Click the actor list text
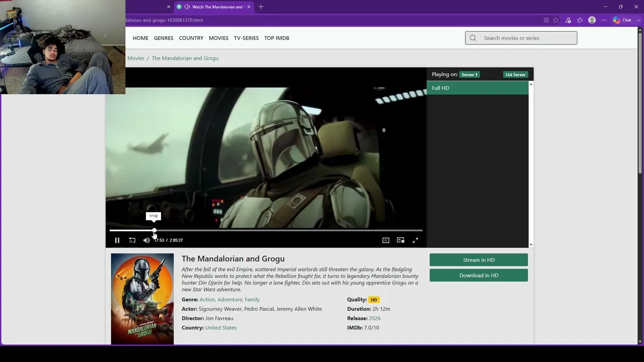 point(260,309)
